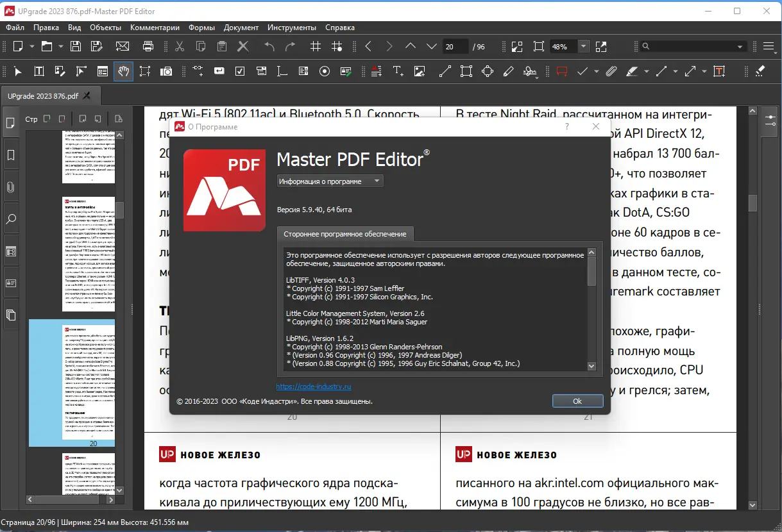Open 'Информация о программе' dropdown
The height and width of the screenshot is (532, 782).
[x=330, y=181]
